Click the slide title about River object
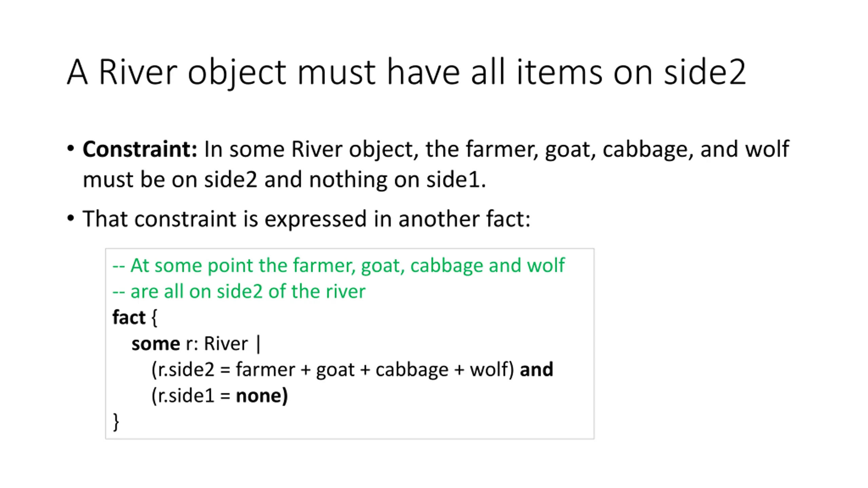Image resolution: width=868 pixels, height=488 pixels. pos(406,72)
